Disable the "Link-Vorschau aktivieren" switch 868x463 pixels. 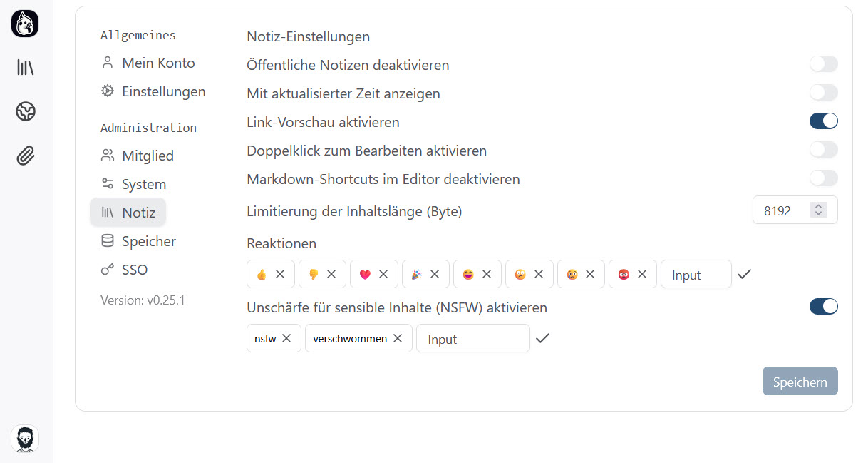click(823, 121)
